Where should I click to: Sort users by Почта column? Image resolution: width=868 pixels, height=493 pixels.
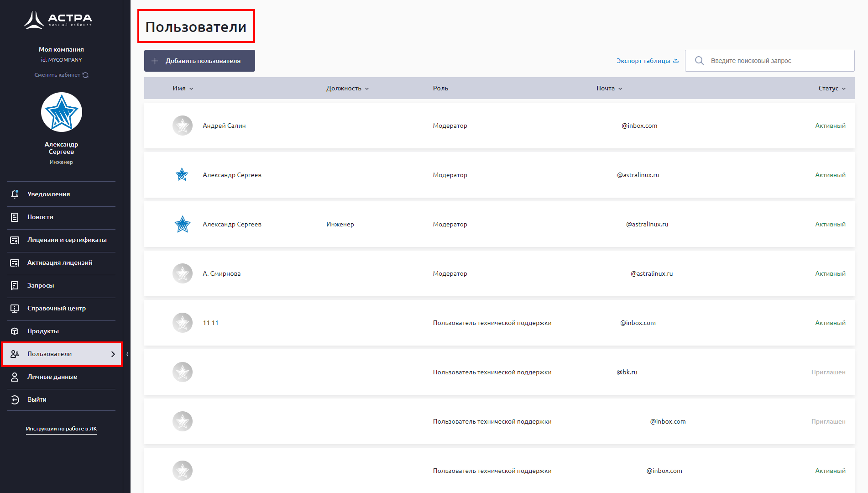609,88
